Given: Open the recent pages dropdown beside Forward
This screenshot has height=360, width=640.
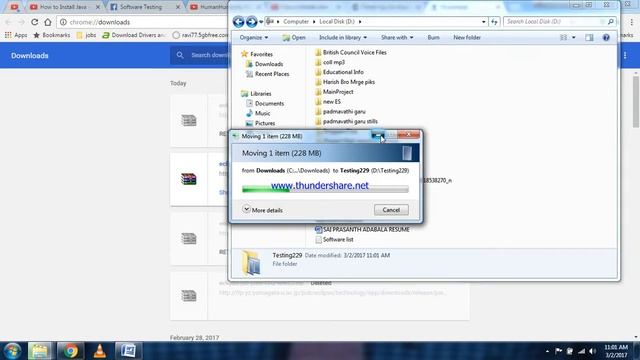Looking at the screenshot, I should tap(261, 22).
